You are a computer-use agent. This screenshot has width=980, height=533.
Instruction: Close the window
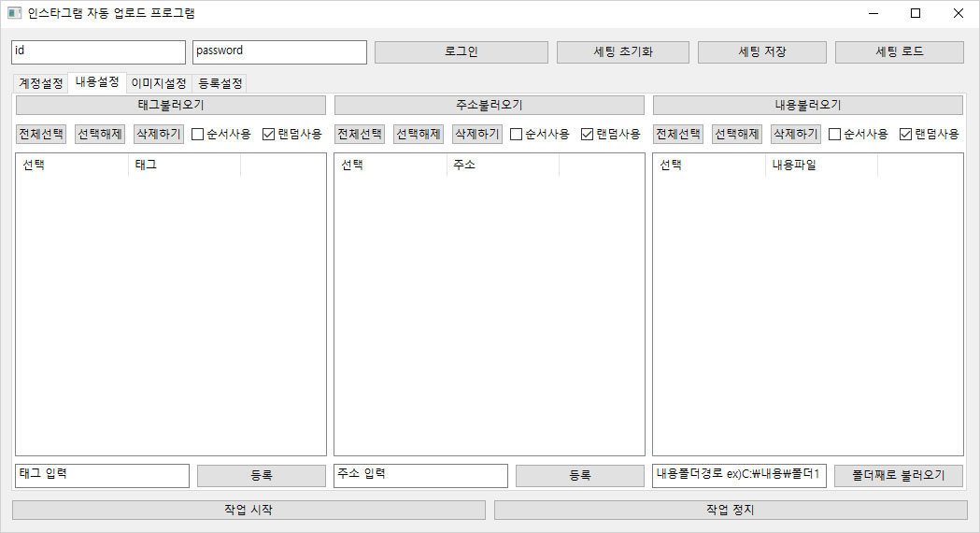point(959,13)
